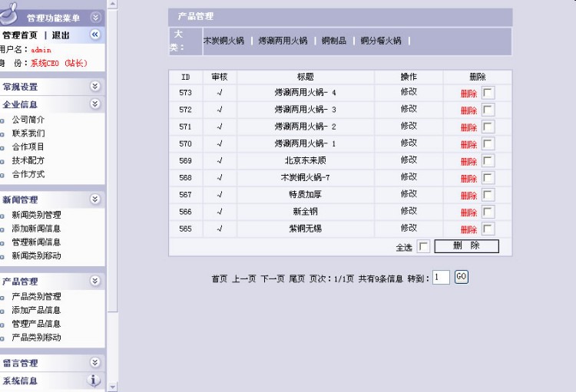This screenshot has height=392, width=576.
Task: Filter by 铜制品 category
Action: tap(334, 41)
